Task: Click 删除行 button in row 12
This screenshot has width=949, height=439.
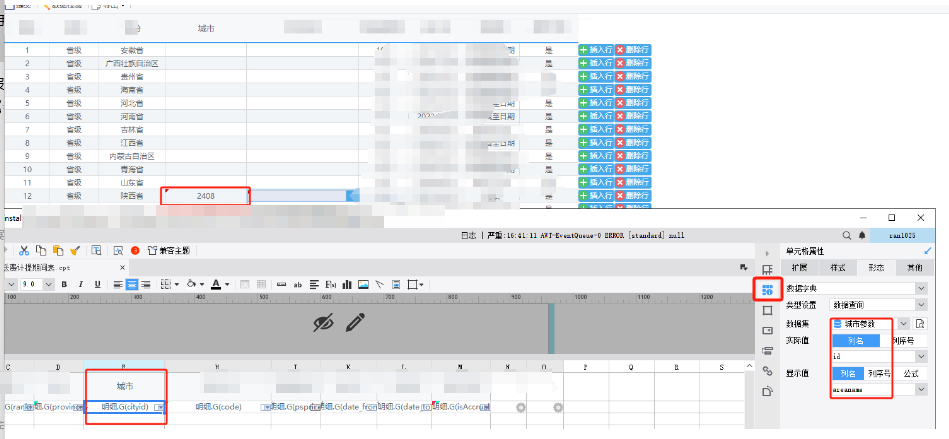Action: [633, 196]
